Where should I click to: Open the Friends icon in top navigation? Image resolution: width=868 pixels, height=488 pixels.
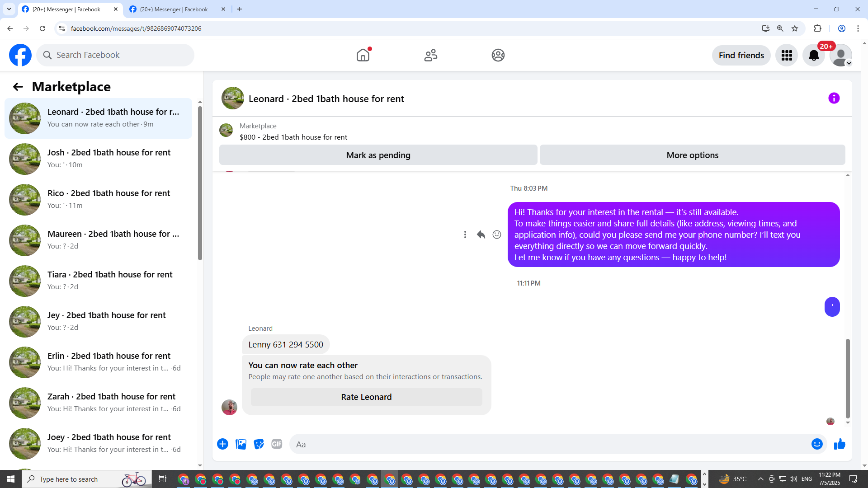(x=430, y=55)
